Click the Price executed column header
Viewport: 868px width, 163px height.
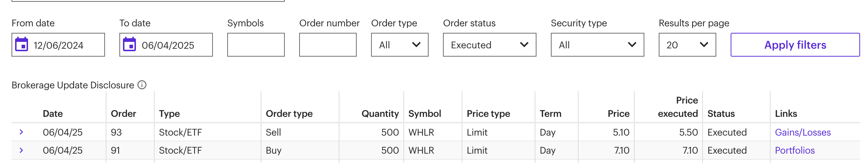677,107
